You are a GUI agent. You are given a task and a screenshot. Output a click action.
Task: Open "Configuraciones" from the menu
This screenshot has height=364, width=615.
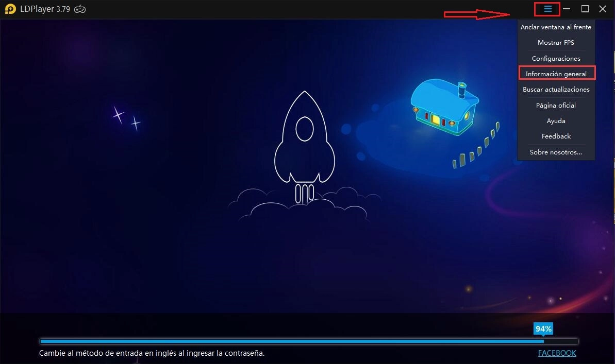click(556, 58)
